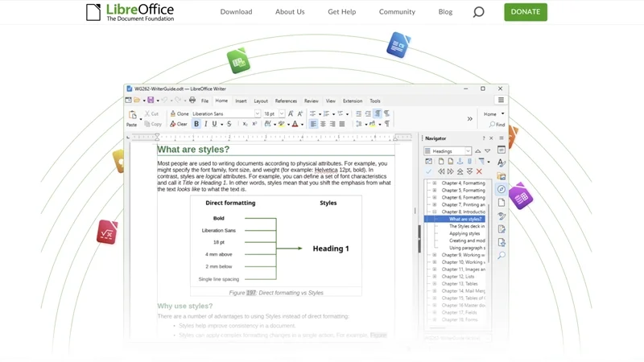The image size is (644, 362).
Task: Collapse Chapter 8 in Navigator tree
Action: (435, 212)
